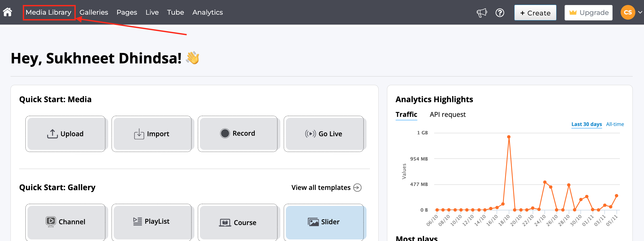Open the announcements megaphone icon

coord(482,13)
